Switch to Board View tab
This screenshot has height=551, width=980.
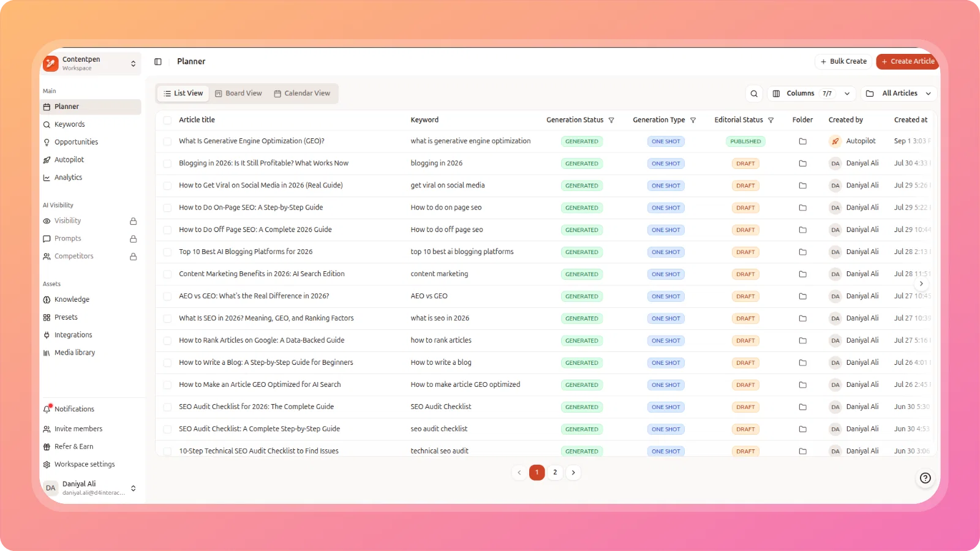point(238,94)
